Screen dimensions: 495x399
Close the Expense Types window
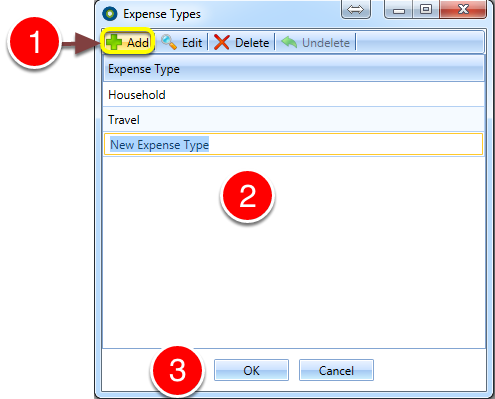click(463, 9)
